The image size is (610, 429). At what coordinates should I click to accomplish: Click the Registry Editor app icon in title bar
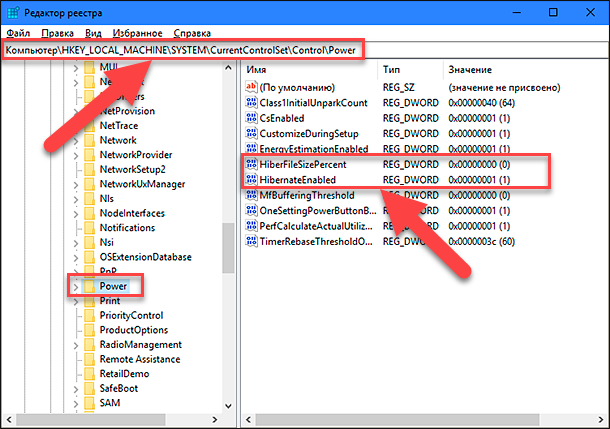[12, 12]
